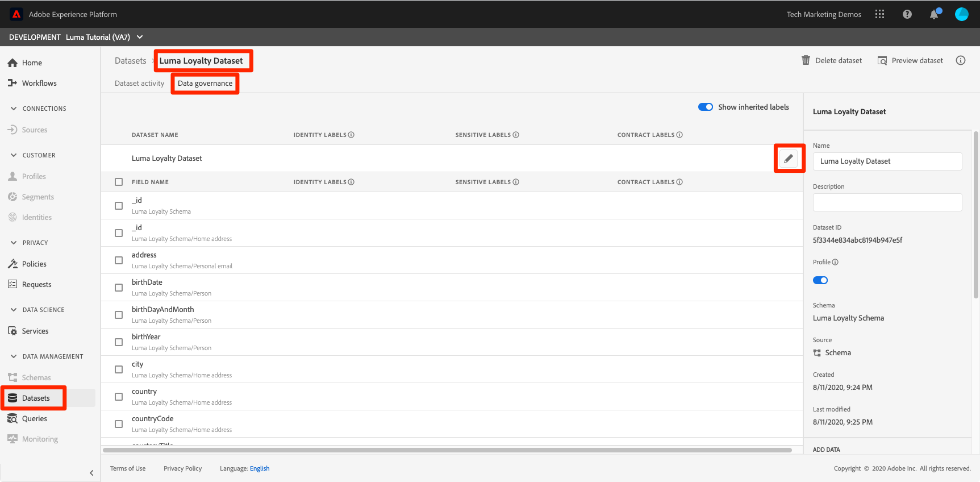
Task: Open Terms of Use link
Action: (128, 468)
